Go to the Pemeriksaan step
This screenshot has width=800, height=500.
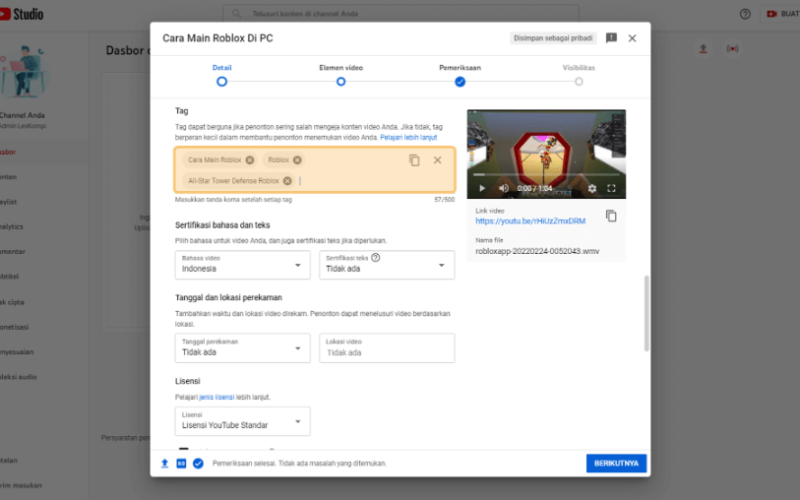click(460, 76)
